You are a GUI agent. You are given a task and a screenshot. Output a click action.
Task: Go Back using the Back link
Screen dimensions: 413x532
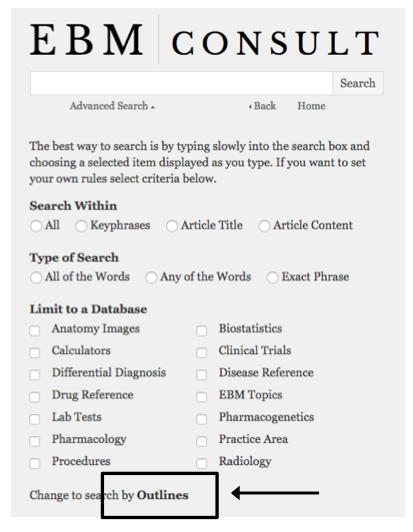point(262,106)
